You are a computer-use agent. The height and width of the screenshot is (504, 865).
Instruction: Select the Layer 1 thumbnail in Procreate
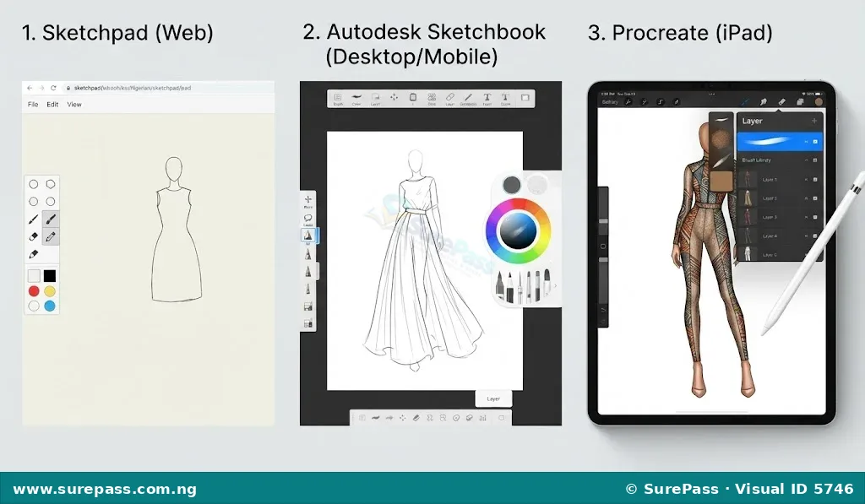tap(748, 180)
